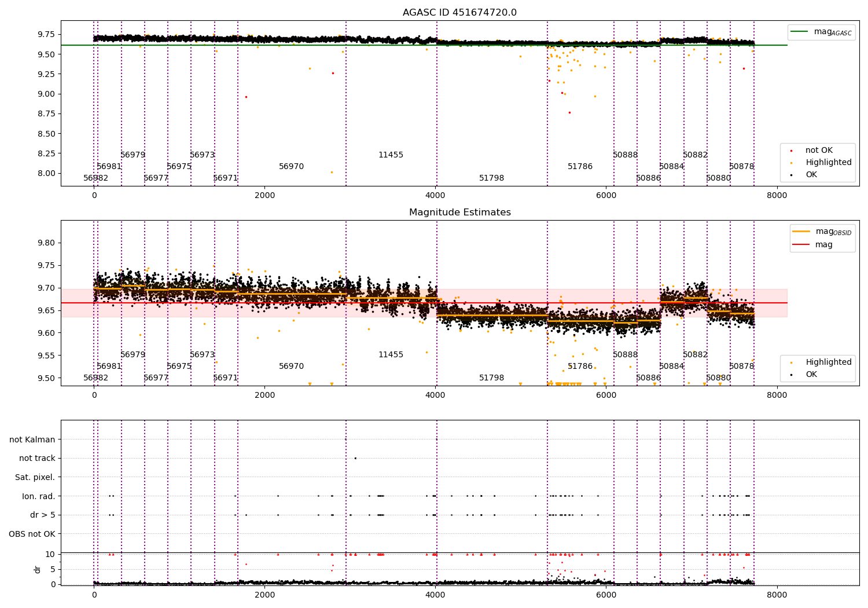Image resolution: width=868 pixels, height=608 pixels.
Task: Click the rotated 'dr' axis label
Action: (38, 569)
